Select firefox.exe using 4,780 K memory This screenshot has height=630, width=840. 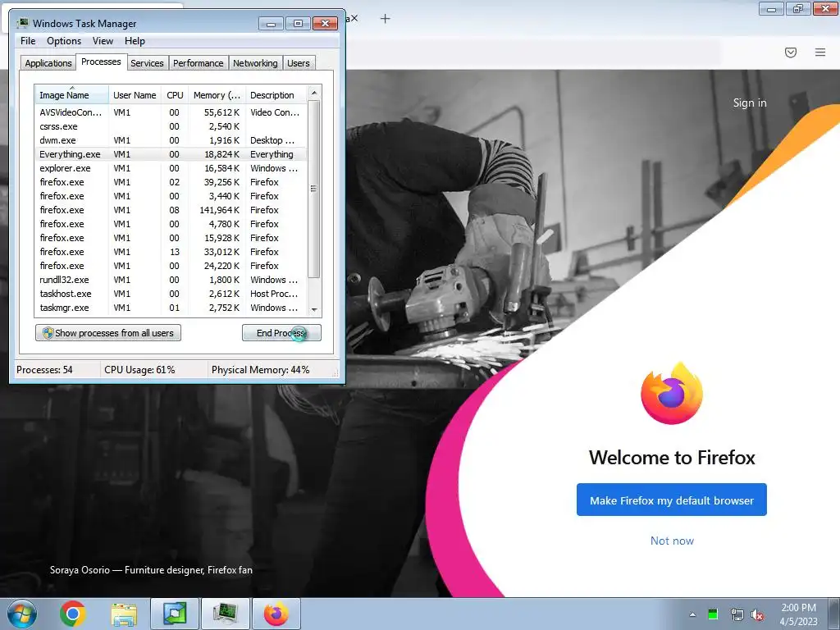(x=171, y=224)
